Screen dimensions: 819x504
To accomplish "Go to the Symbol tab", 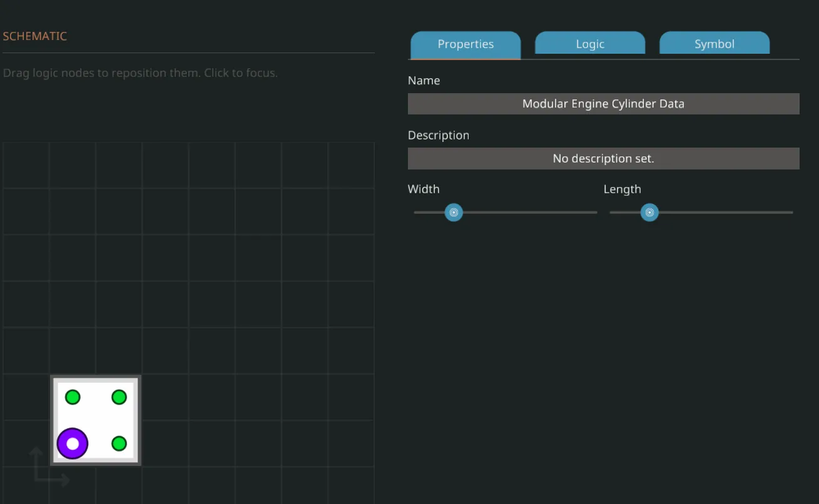I will click(714, 44).
